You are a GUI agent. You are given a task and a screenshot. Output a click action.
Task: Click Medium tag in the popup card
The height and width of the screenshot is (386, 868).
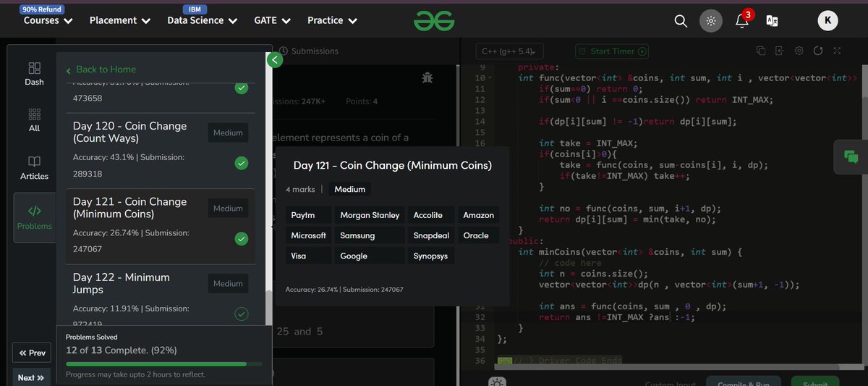point(350,189)
